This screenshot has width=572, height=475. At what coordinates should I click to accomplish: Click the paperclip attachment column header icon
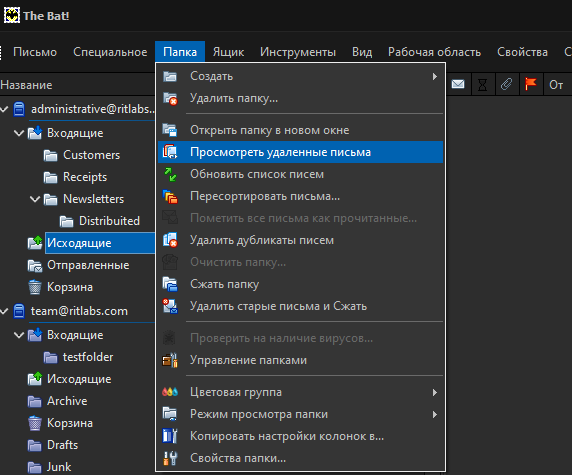pyautogui.click(x=506, y=85)
